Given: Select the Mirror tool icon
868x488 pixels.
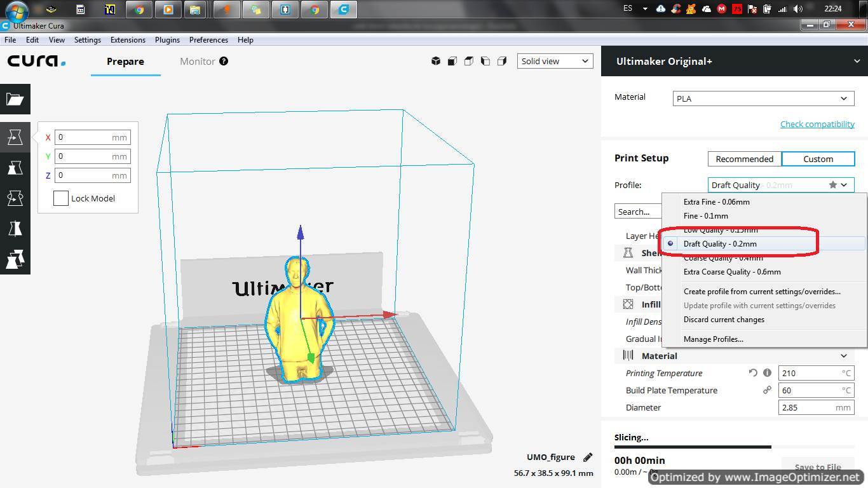Looking at the screenshot, I should [x=15, y=229].
